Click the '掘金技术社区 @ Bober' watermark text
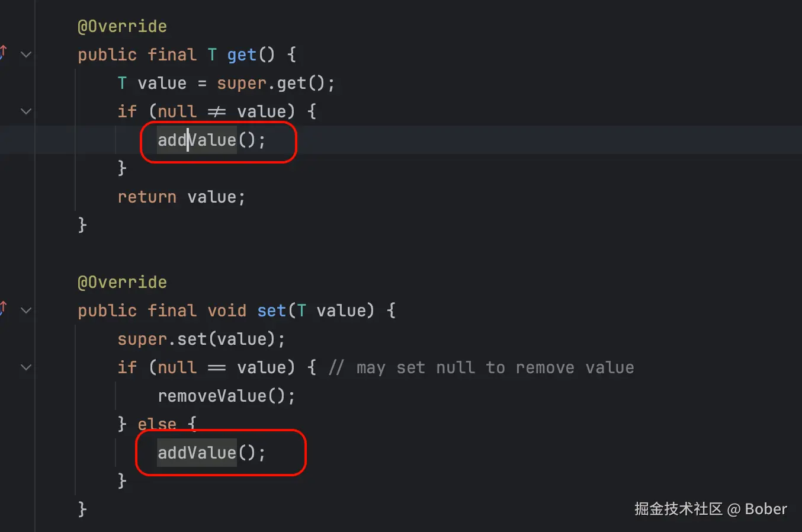The image size is (802, 532). click(711, 509)
